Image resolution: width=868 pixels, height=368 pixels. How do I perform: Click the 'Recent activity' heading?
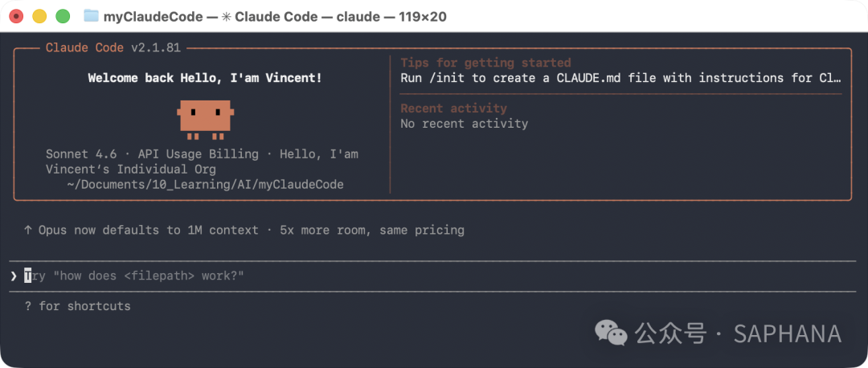(x=453, y=108)
